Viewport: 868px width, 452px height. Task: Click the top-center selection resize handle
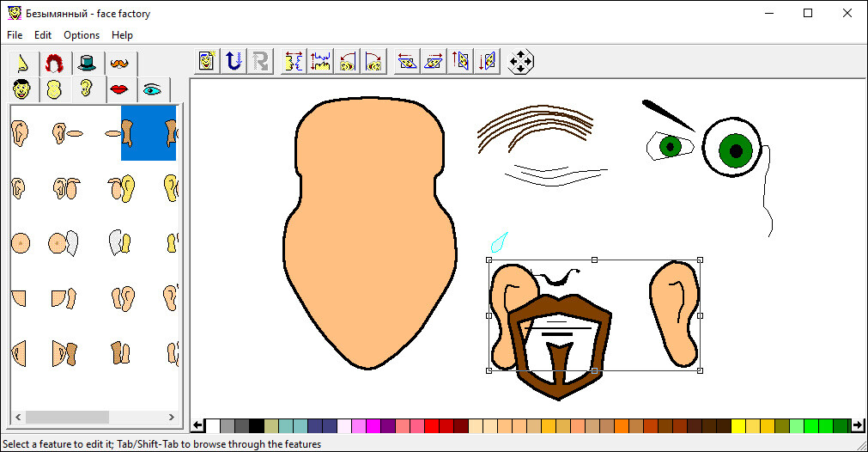tap(594, 260)
